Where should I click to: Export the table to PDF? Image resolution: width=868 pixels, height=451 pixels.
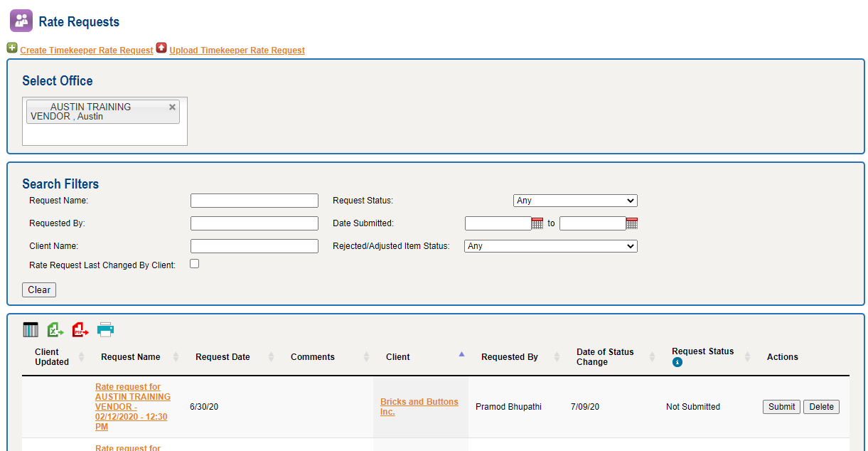pos(80,329)
